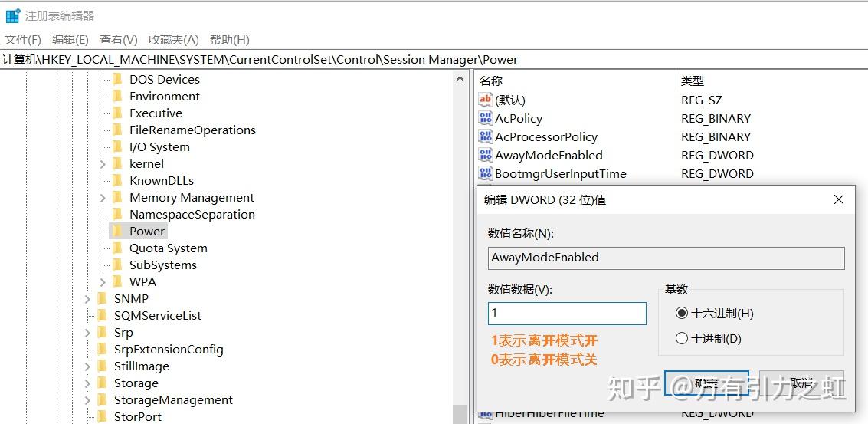
Task: Expand the StorageManagement tree node
Action: pyautogui.click(x=87, y=400)
